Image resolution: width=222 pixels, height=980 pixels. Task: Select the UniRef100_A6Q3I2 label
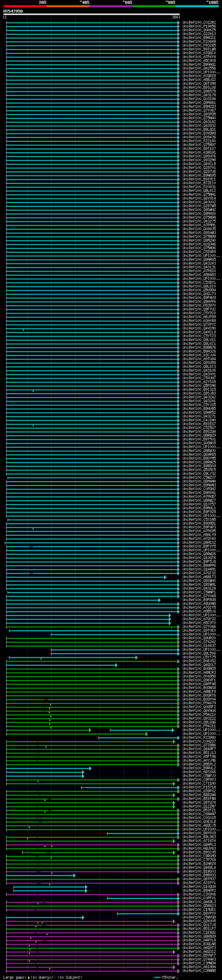[x=199, y=951]
